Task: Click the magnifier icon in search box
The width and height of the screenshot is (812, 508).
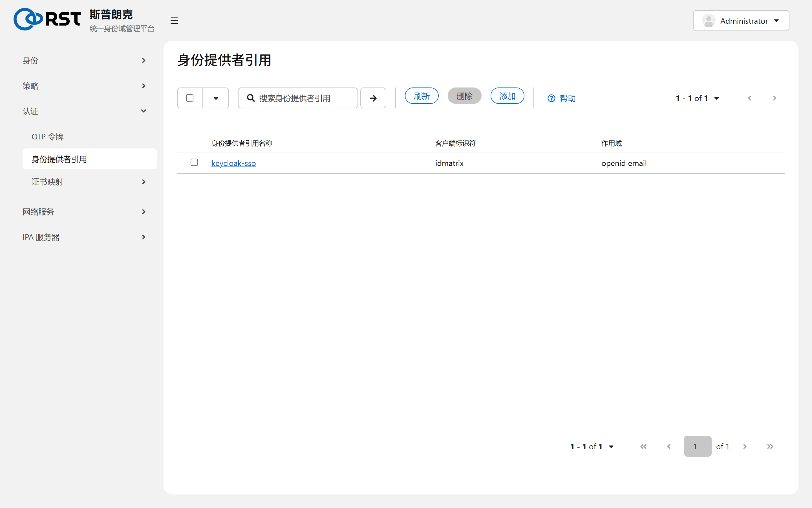Action: click(251, 98)
